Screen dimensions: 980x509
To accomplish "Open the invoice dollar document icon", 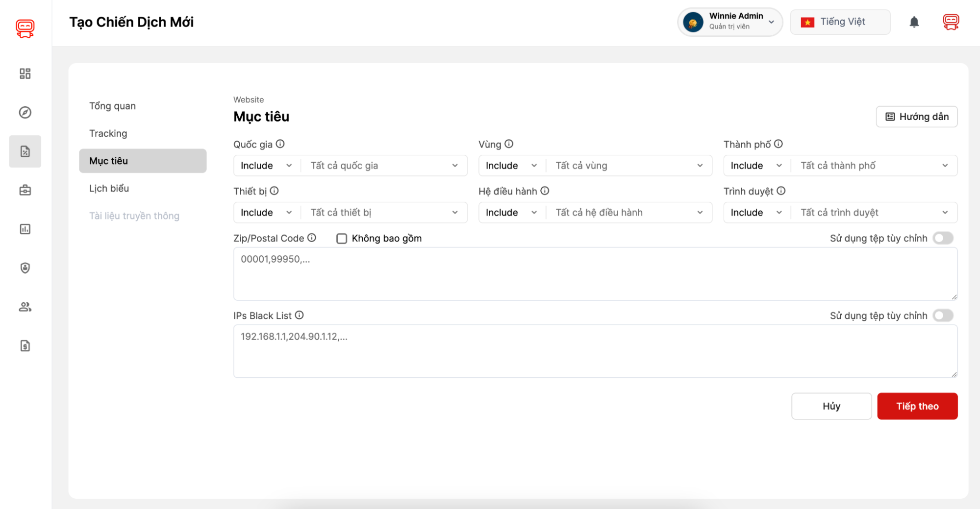I will point(25,346).
